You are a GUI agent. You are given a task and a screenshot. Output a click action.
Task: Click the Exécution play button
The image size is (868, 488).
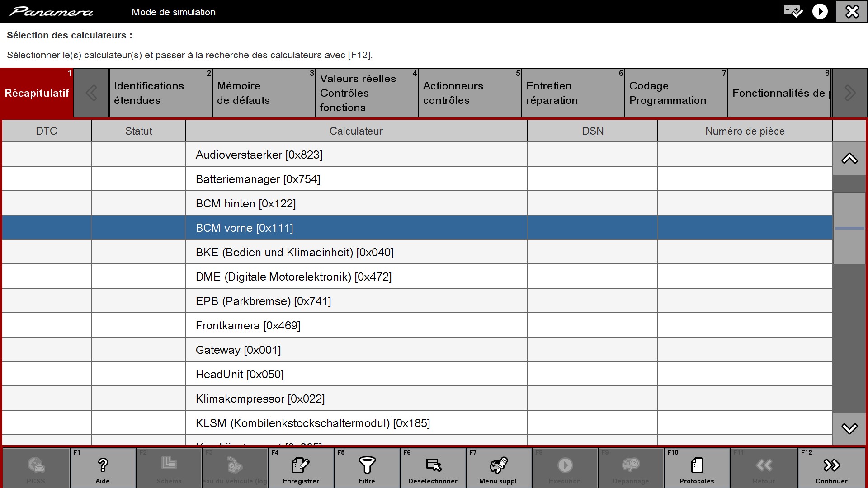pyautogui.click(x=565, y=468)
